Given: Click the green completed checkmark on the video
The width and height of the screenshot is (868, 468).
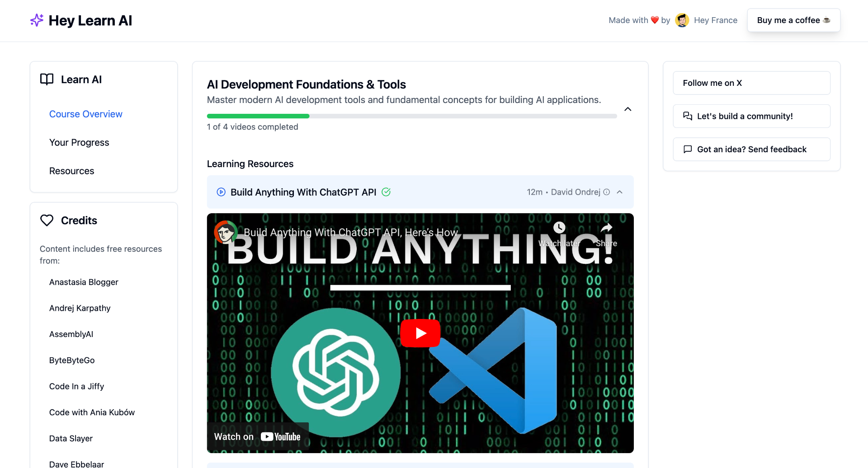Looking at the screenshot, I should [387, 192].
